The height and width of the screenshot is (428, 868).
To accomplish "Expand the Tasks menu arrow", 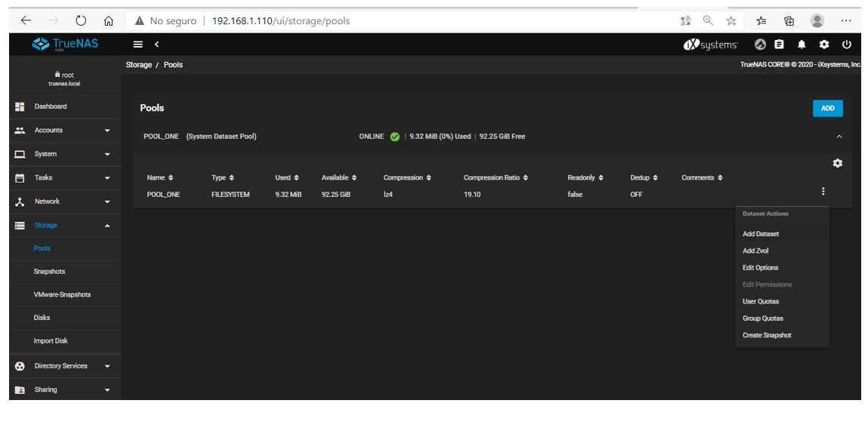I will pos(107,178).
